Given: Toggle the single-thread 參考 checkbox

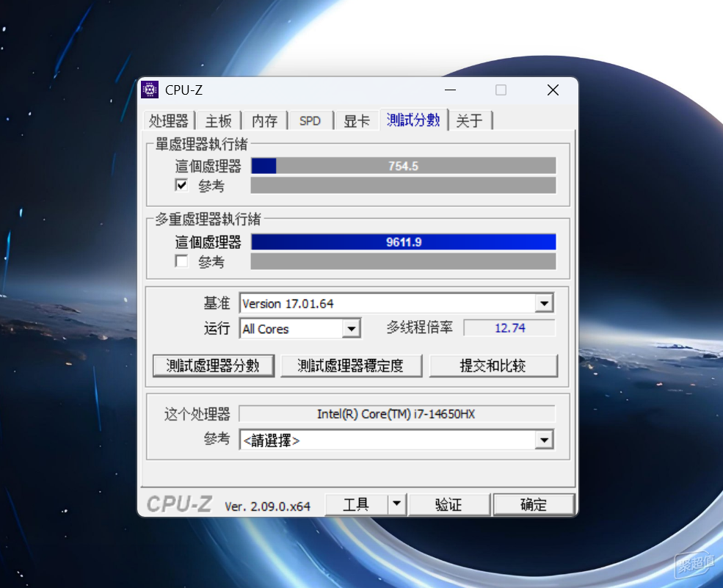Looking at the screenshot, I should point(182,186).
